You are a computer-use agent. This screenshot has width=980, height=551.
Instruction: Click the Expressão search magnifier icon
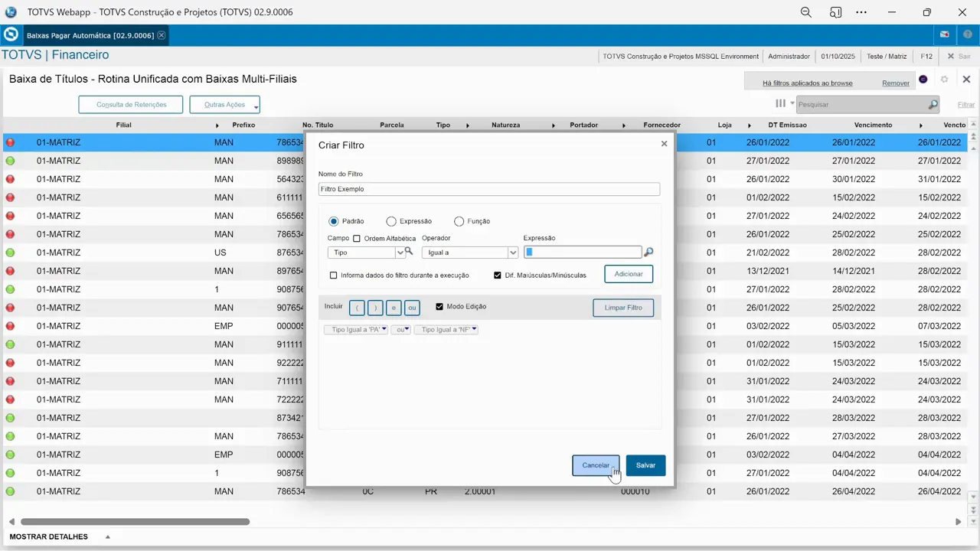[x=648, y=252]
